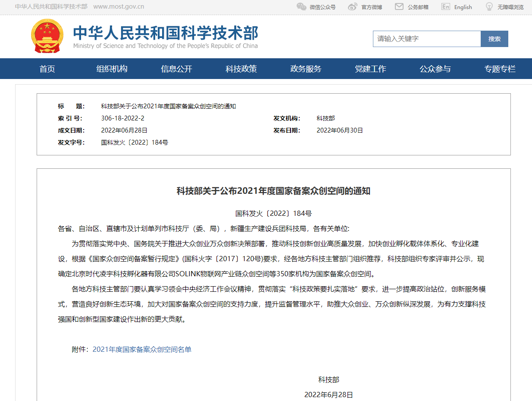Navigate to 专题专栏 section
The height and width of the screenshot is (401, 532).
tap(500, 69)
